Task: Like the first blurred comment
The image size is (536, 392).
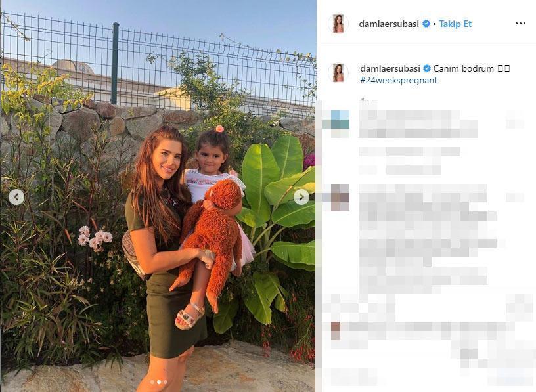Action: (514, 120)
